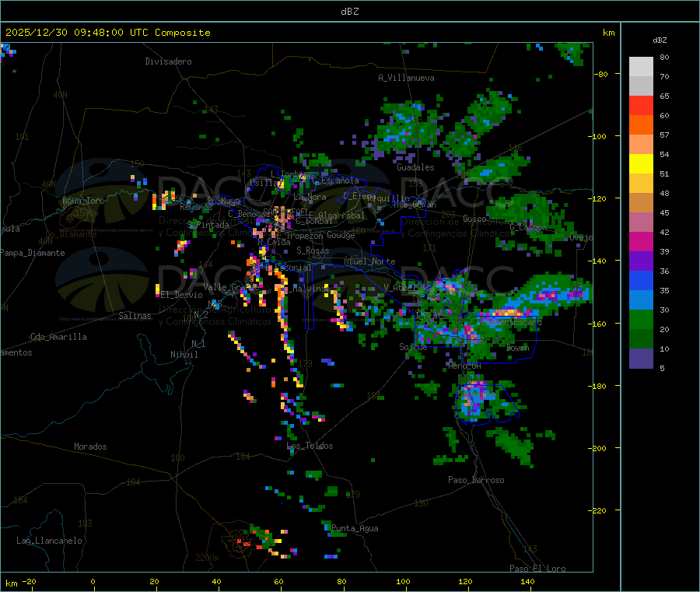Select the 'Soitue' place label

(413, 347)
